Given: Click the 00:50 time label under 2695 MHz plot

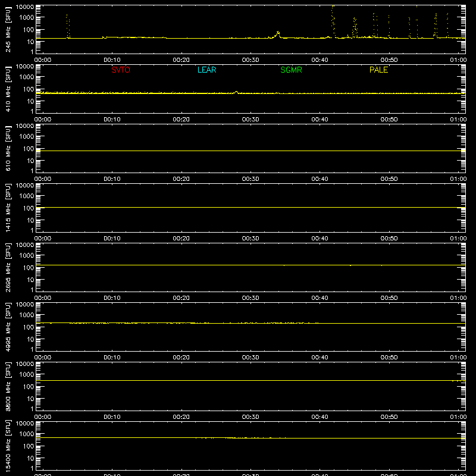Looking at the screenshot, I should (389, 298).
